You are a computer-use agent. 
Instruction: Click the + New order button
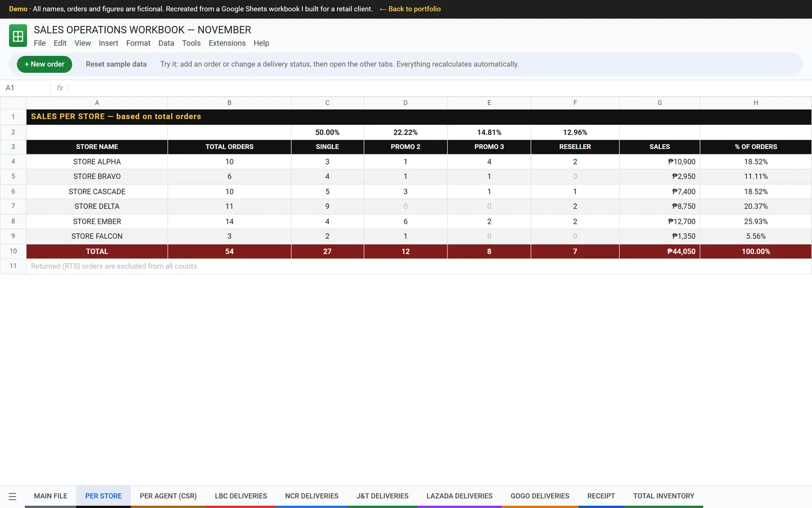click(45, 64)
